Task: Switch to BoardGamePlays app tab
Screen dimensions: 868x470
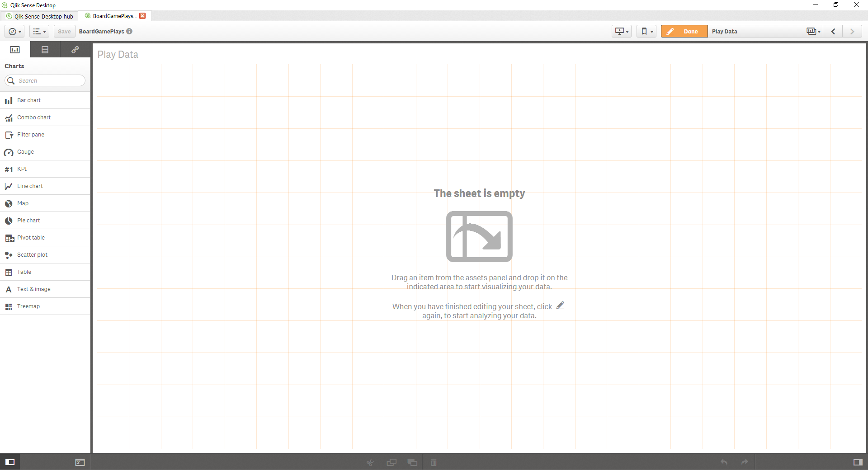Action: 115,16
